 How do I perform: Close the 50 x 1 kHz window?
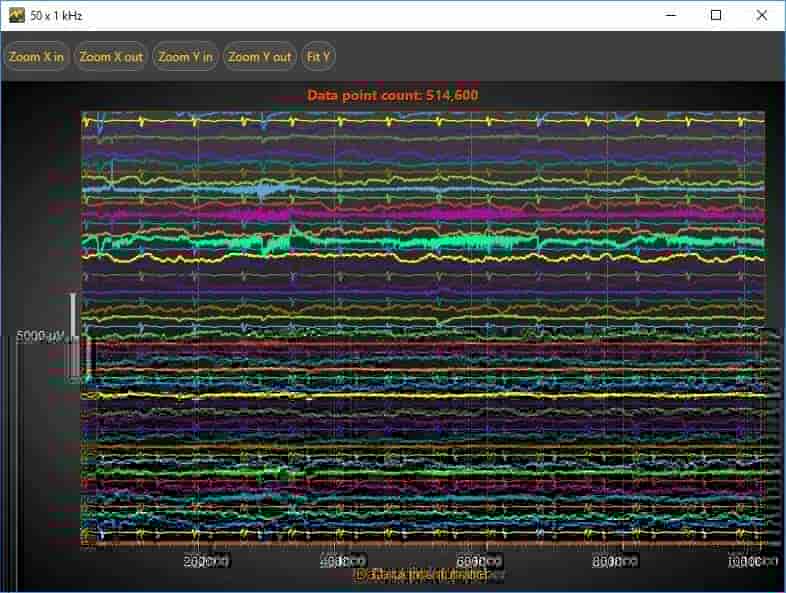coord(761,15)
